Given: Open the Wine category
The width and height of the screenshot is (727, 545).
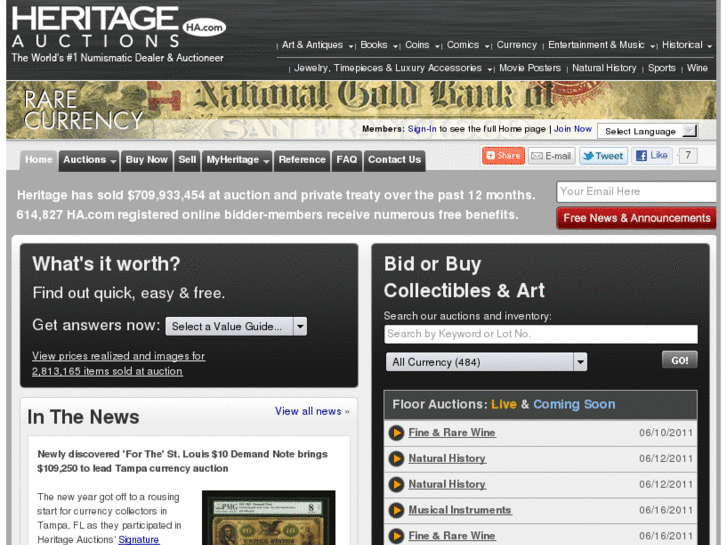Looking at the screenshot, I should 697,68.
